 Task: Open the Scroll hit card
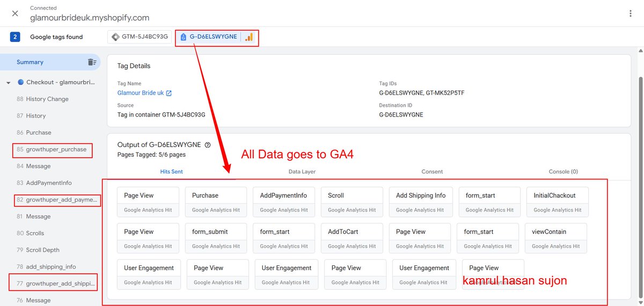click(352, 202)
